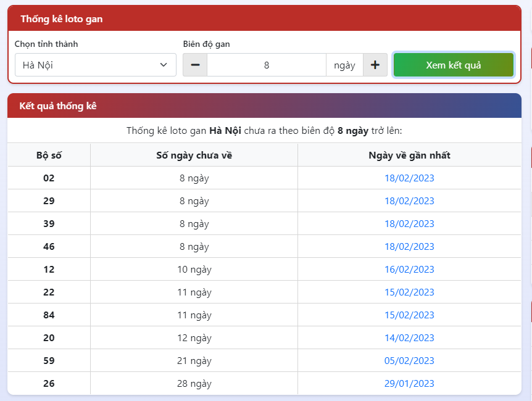Image resolution: width=532 pixels, height=401 pixels.
Task: Select 8 ngày cell in row 46
Action: (194, 247)
